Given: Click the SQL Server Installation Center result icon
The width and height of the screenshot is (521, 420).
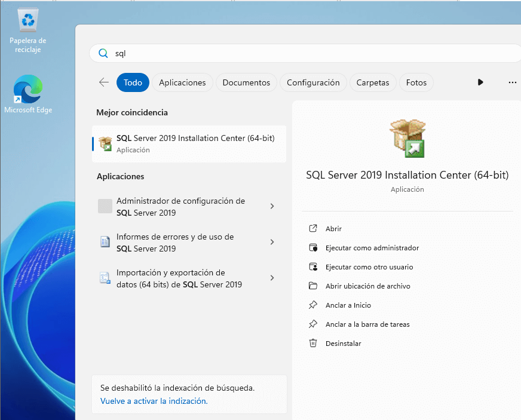Looking at the screenshot, I should coord(105,144).
